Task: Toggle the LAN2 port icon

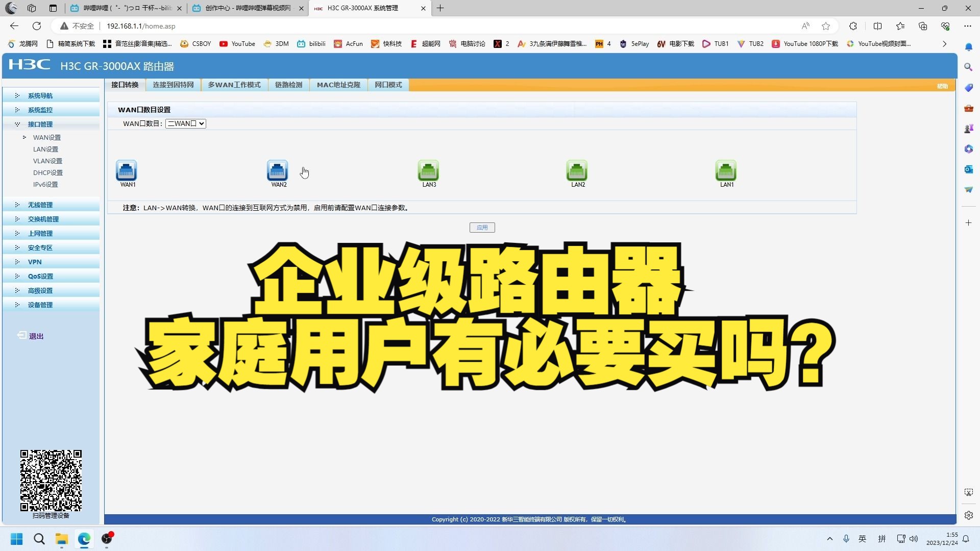Action: [577, 170]
